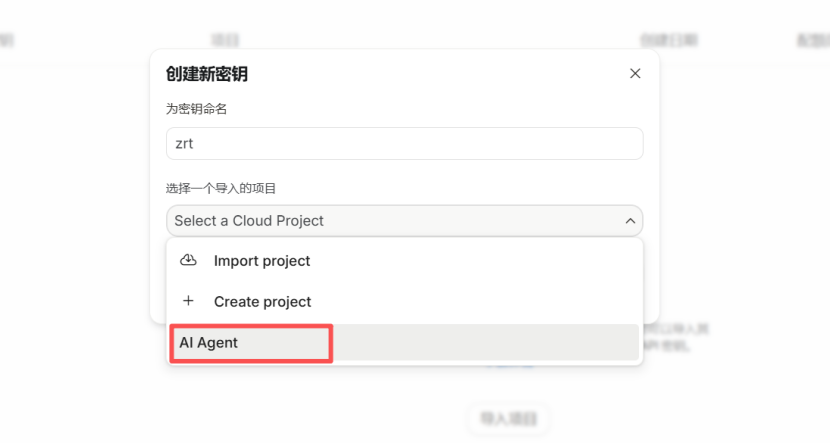Click the plus icon beside Create project
The height and width of the screenshot is (444, 830).
click(x=188, y=301)
